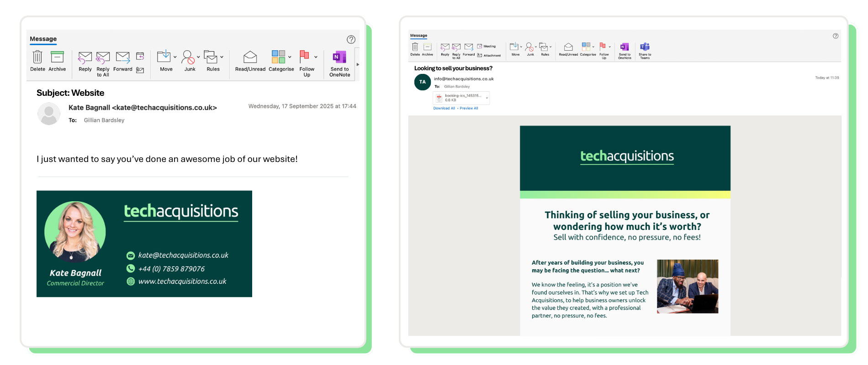
Task: Open Move dropdown arrow in Website email
Action: [x=175, y=57]
